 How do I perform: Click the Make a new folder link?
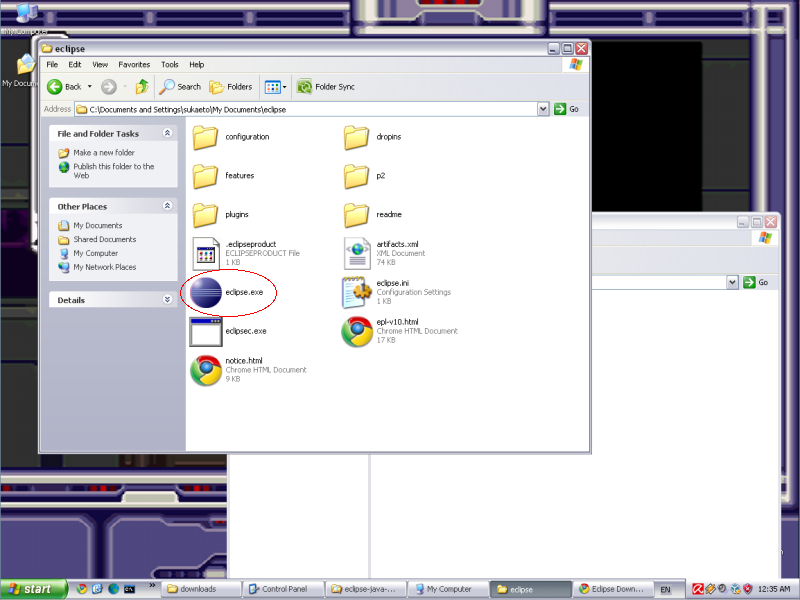coord(103,153)
